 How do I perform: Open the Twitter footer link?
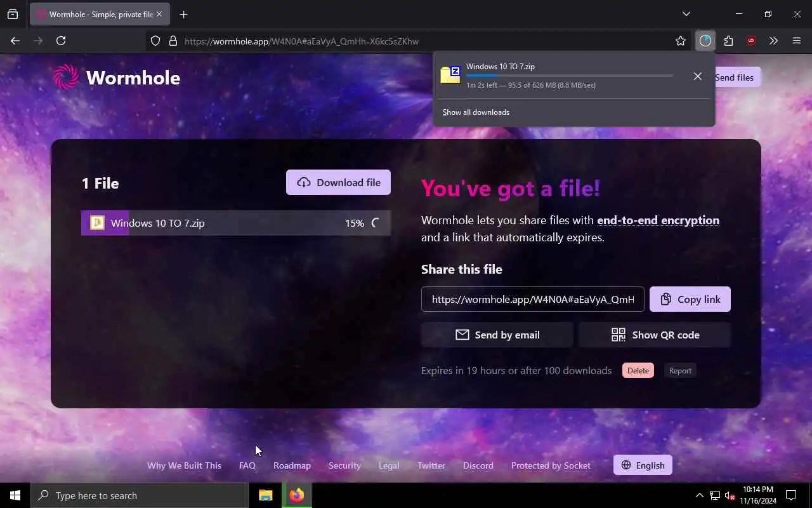pyautogui.click(x=431, y=465)
